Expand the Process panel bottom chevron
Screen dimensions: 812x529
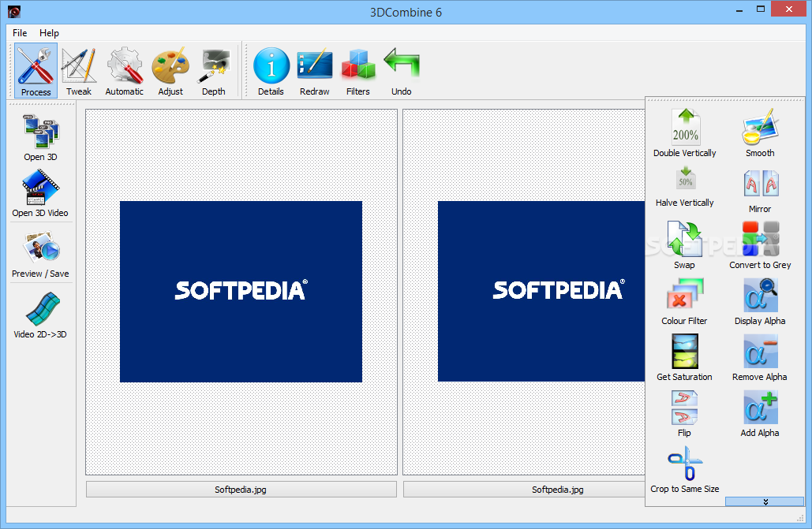click(x=765, y=501)
